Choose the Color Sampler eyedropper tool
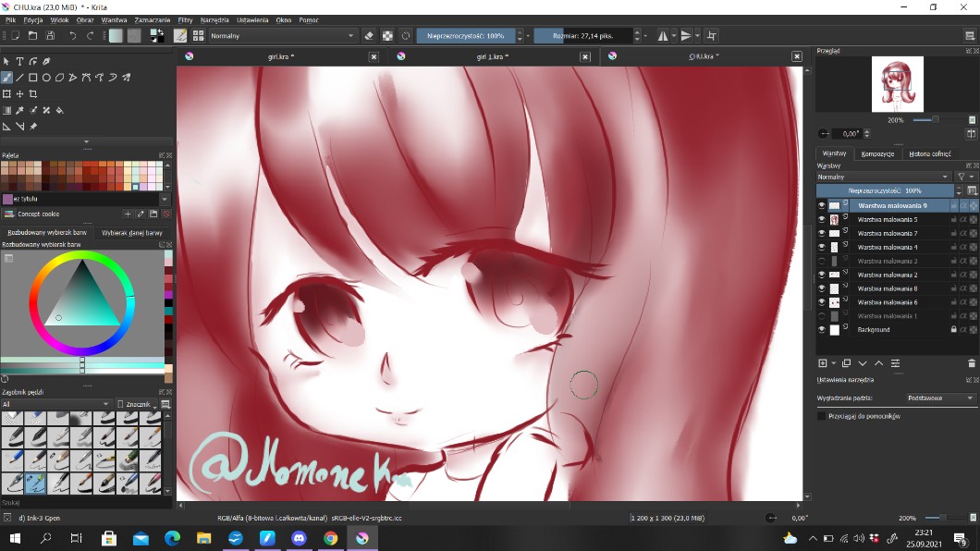Viewport: 980px width, 551px height. (x=19, y=111)
